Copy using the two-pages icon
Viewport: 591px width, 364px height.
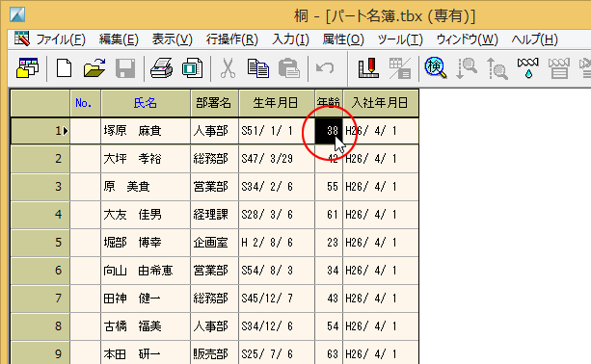tap(258, 68)
